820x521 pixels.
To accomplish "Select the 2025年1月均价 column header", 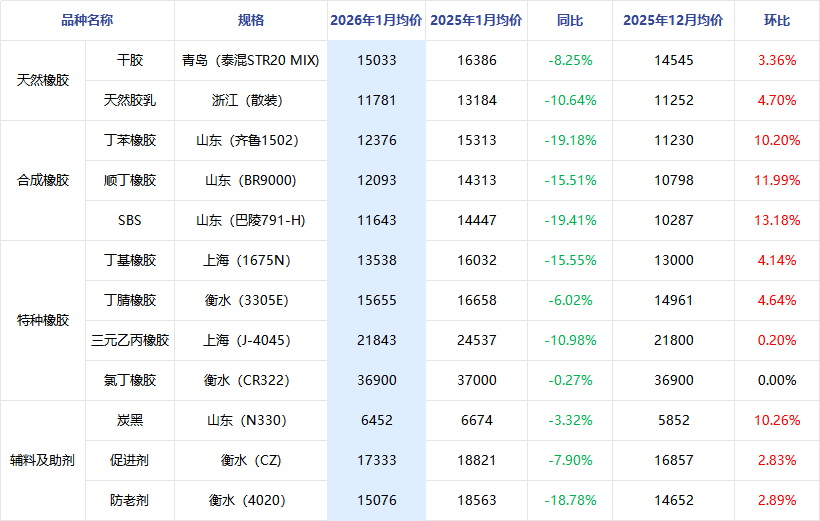I will (476, 20).
